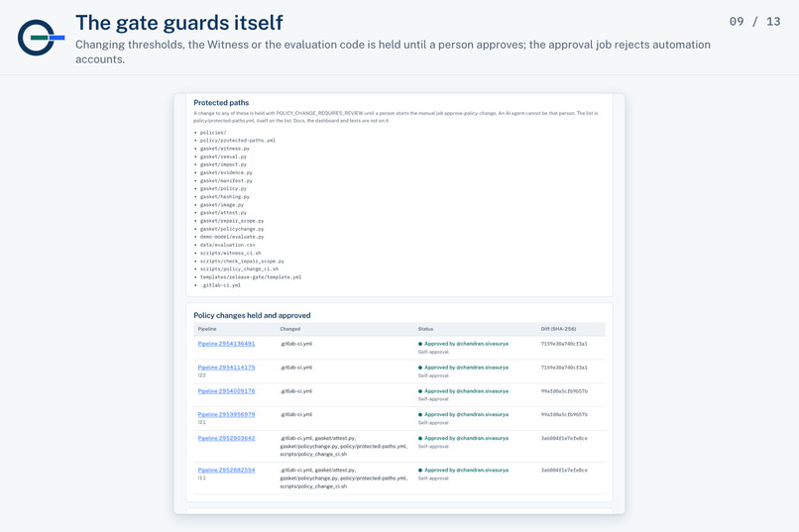This screenshot has height=532, width=799.
Task: Select 'scripts/witness_ci.sh' list entry
Action: 230,253
